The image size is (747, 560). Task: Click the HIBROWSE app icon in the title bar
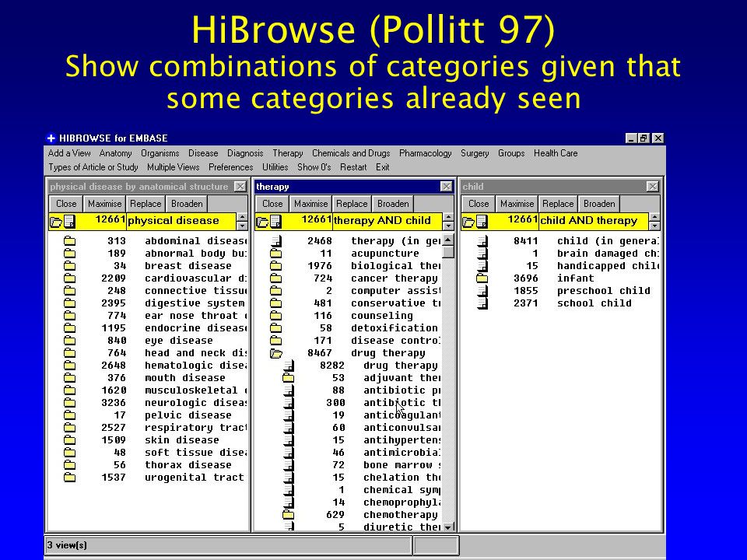51,138
